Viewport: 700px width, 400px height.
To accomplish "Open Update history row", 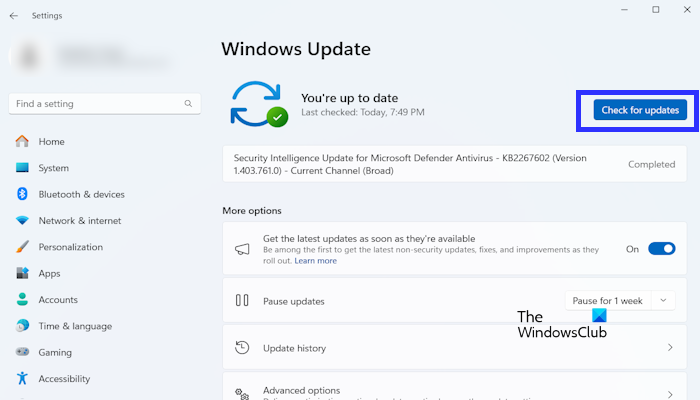I will coord(454,347).
